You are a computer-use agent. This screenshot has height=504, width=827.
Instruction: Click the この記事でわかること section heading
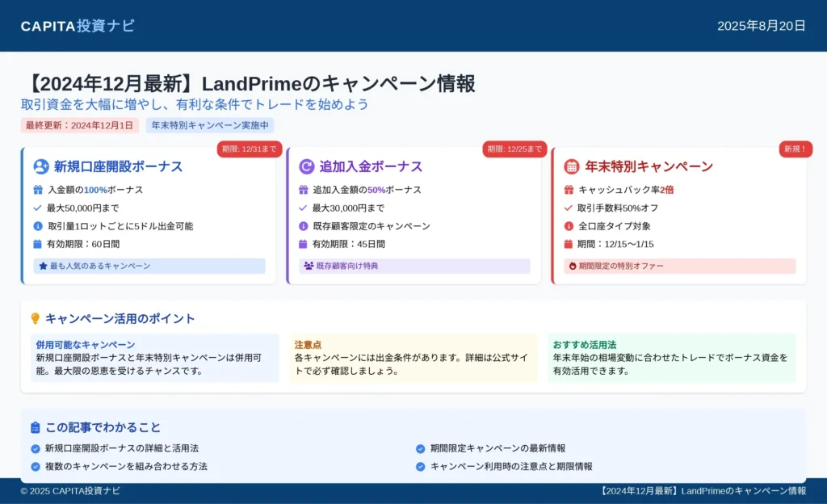(103, 427)
